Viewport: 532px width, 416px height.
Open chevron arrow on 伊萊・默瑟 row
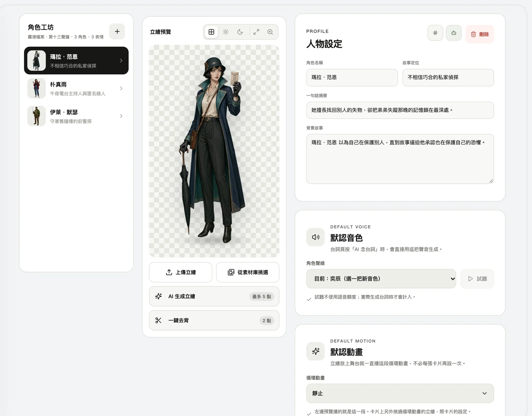(121, 116)
